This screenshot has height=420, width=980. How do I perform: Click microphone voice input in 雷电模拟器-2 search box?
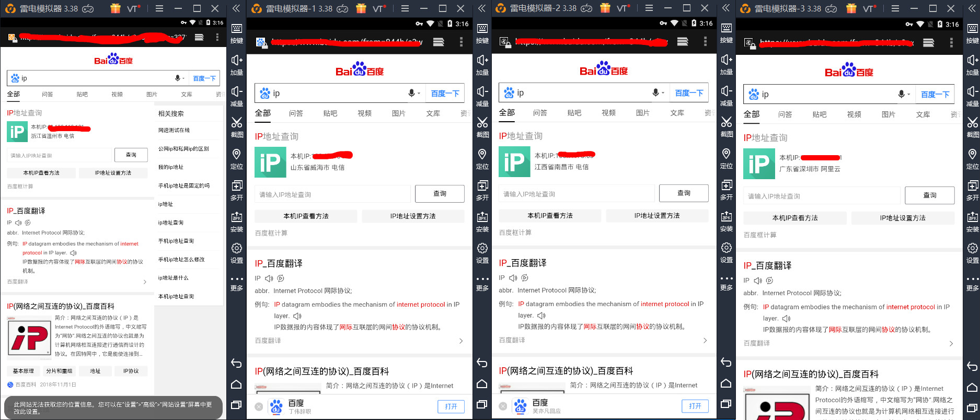[655, 92]
